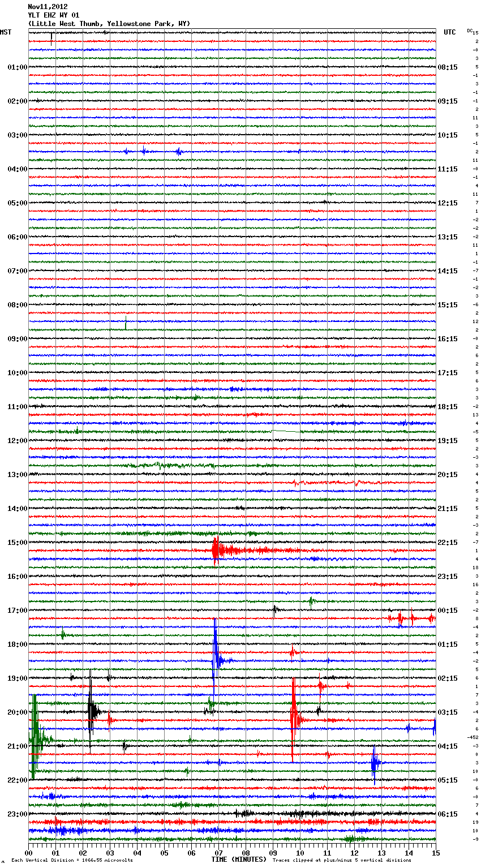481x868 pixels.
Task: Select the 07:00 MST row label
Action: (x=17, y=271)
